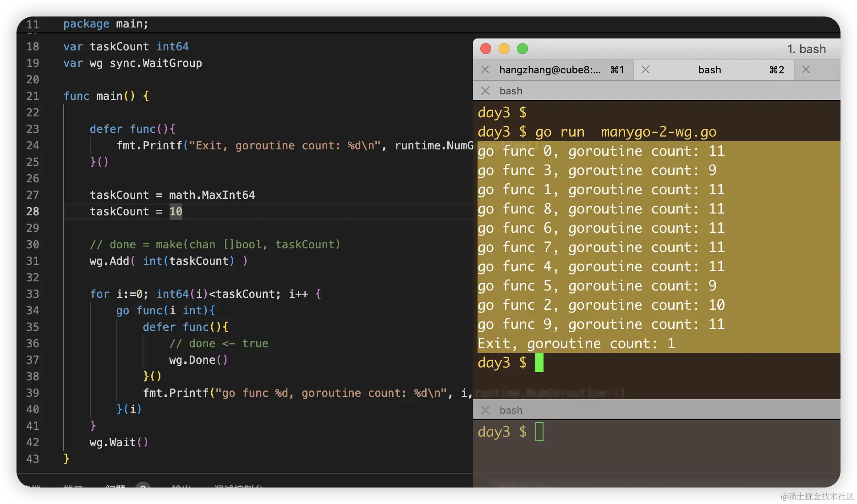This screenshot has height=504, width=857.
Task: Click the 'Exit, goroutine count' Printf on line 24
Action: click(x=295, y=146)
